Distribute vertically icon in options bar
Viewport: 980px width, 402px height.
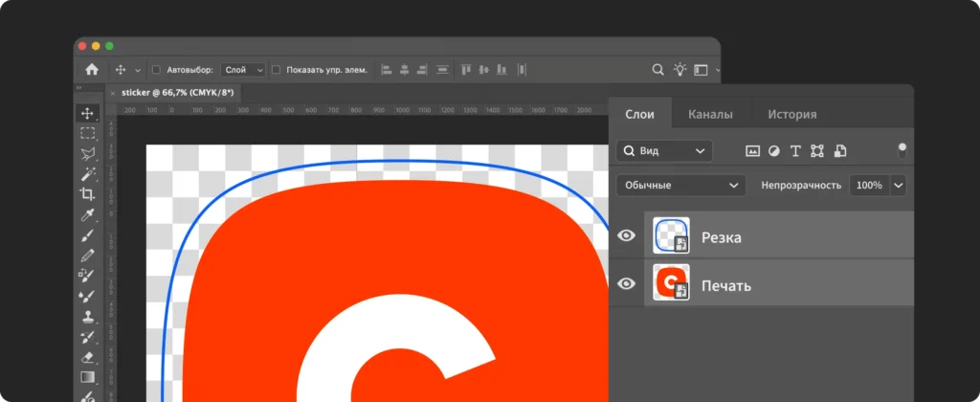tap(442, 70)
